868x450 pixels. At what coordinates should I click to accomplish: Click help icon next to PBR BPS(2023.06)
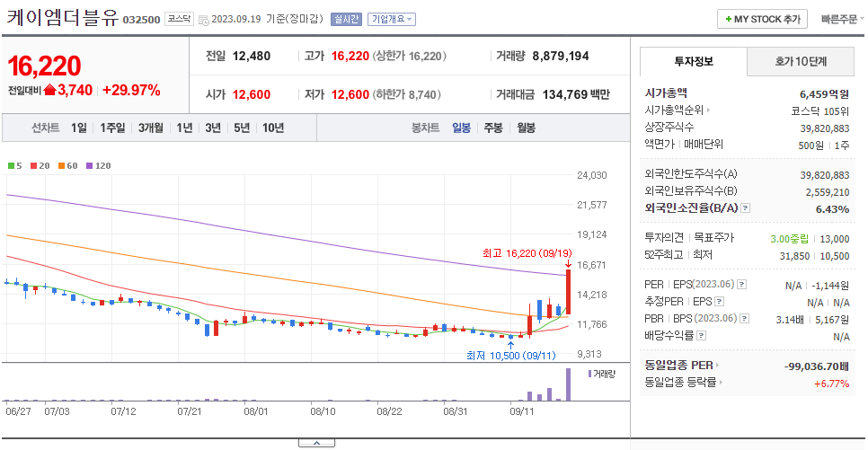point(745,319)
